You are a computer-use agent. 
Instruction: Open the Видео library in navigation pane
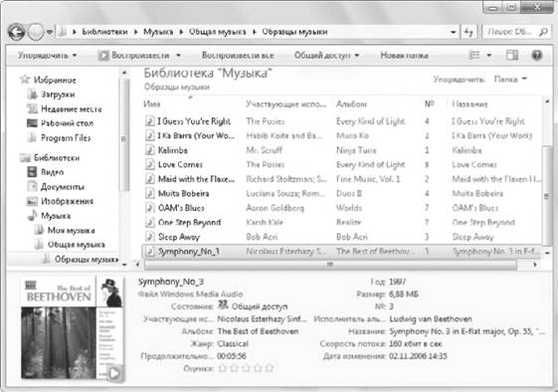[48, 172]
